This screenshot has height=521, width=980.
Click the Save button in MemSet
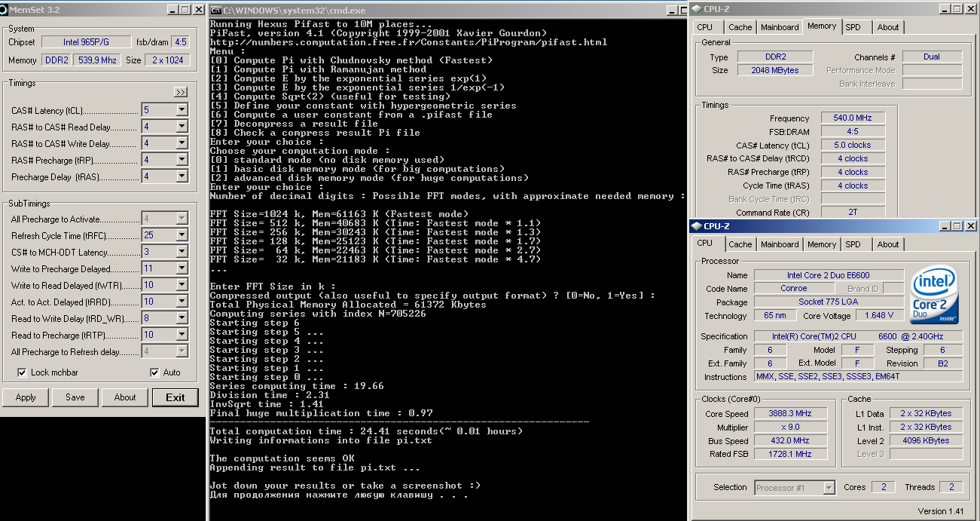[75, 397]
